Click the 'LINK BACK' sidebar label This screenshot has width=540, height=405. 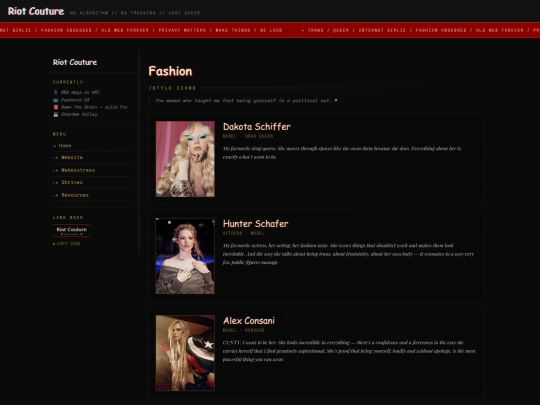(68, 217)
